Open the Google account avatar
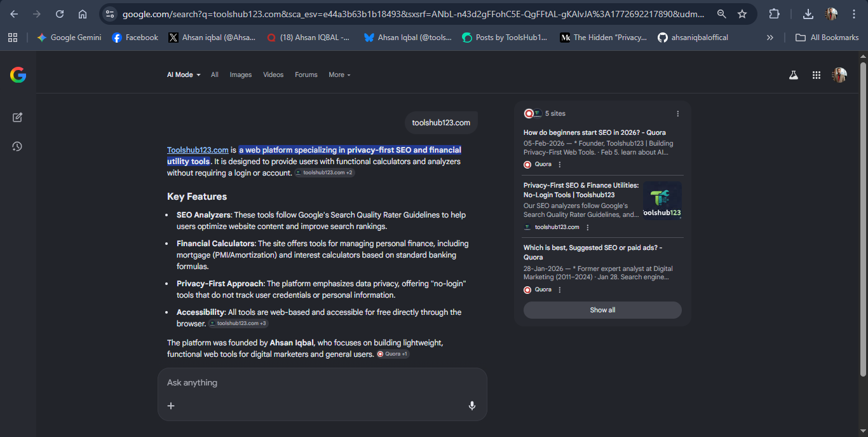 click(x=839, y=75)
